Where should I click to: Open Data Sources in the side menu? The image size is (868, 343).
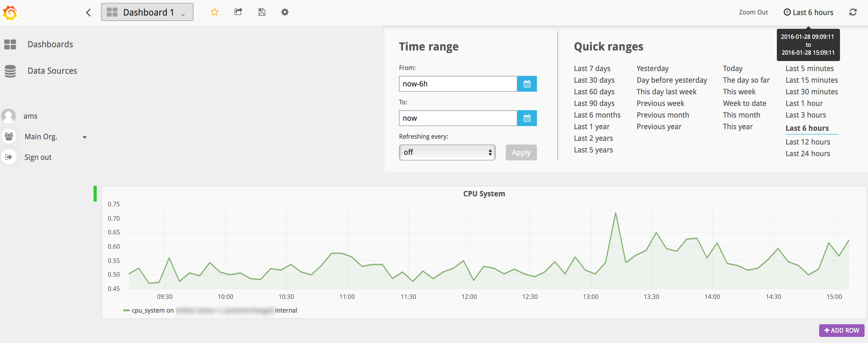(52, 71)
